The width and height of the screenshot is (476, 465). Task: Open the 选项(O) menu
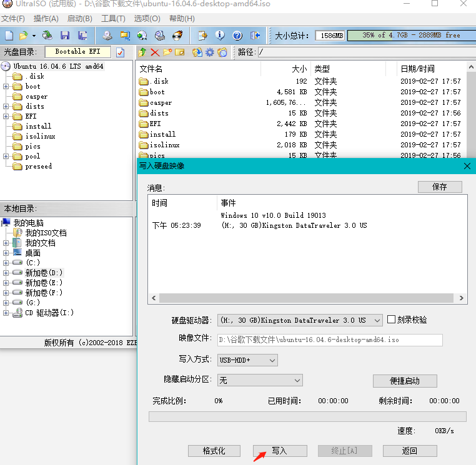click(147, 19)
